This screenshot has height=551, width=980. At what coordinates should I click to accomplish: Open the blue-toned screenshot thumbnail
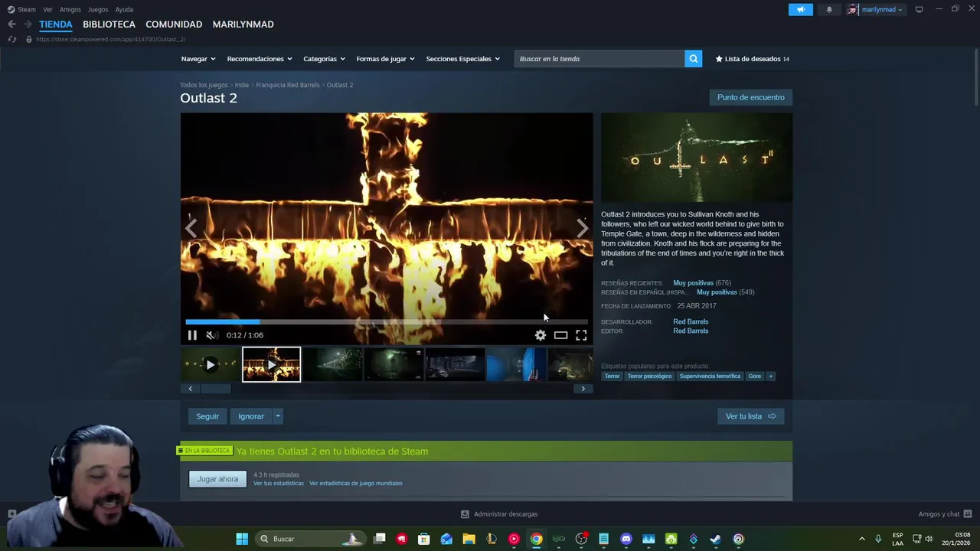516,364
